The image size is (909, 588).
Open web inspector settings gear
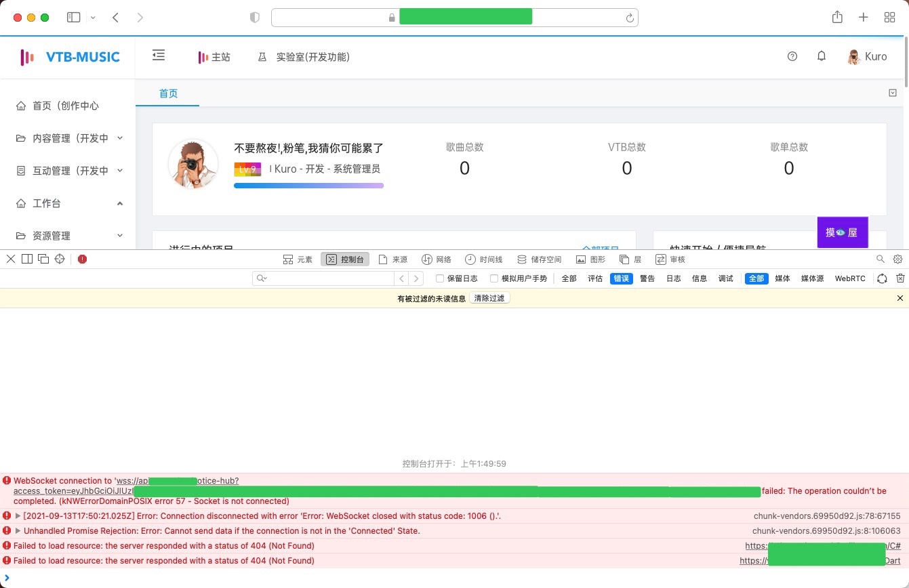tap(898, 259)
